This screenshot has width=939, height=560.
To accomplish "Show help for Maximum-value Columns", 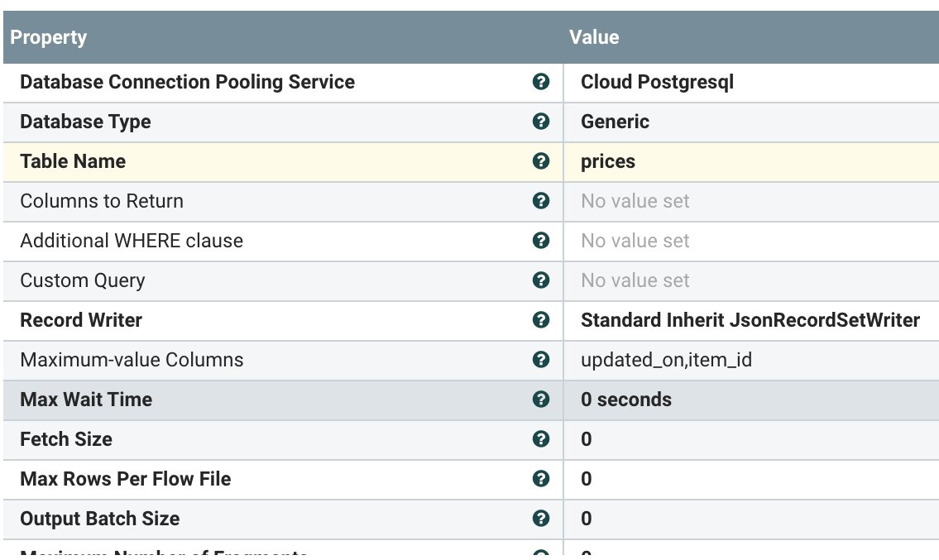I will point(541,360).
